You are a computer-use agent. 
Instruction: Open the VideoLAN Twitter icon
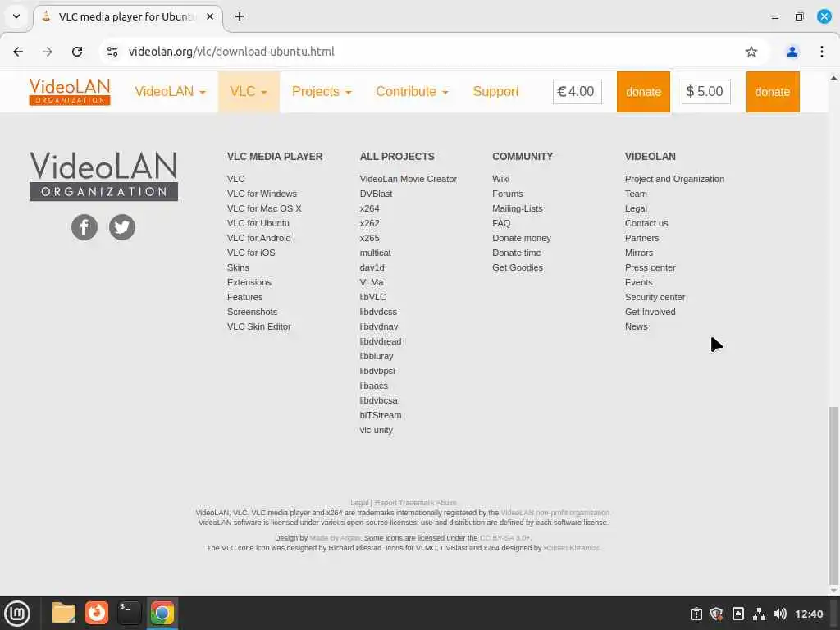pyautogui.click(x=122, y=227)
